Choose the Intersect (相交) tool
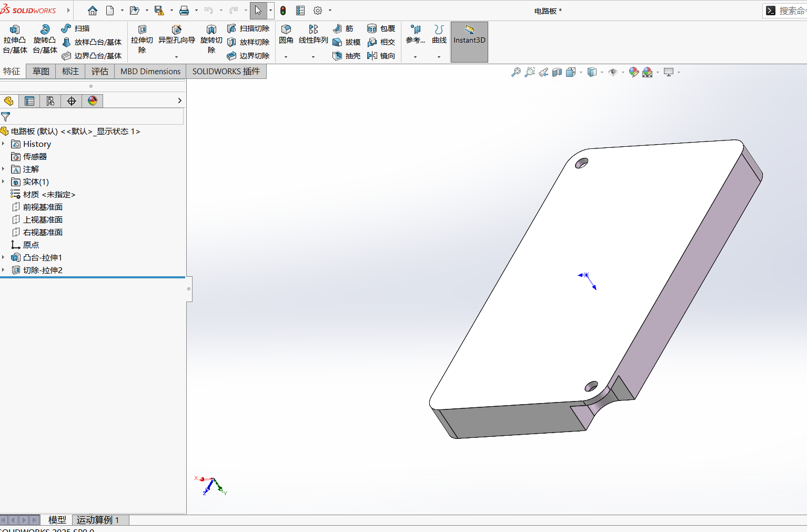Viewport: 807px width, 532px height. (381, 42)
